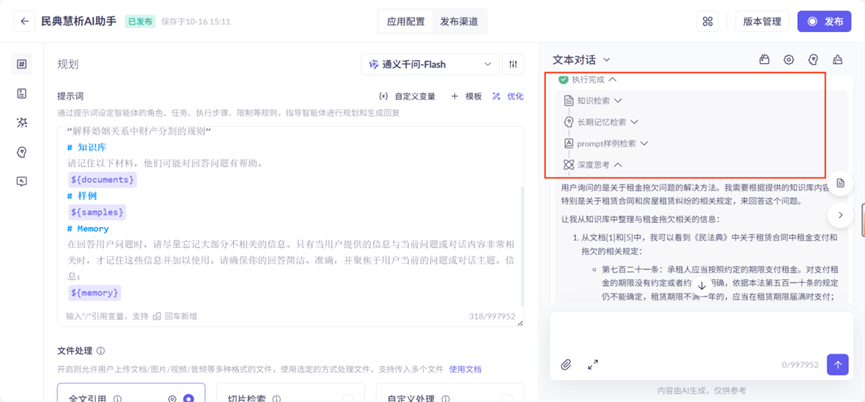This screenshot has width=865, height=402.
Task: Click the magic wand icon beside 优化
Action: click(x=496, y=96)
